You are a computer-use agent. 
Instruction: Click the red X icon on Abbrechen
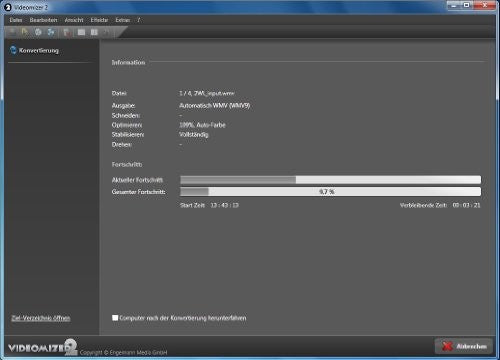coord(447,346)
